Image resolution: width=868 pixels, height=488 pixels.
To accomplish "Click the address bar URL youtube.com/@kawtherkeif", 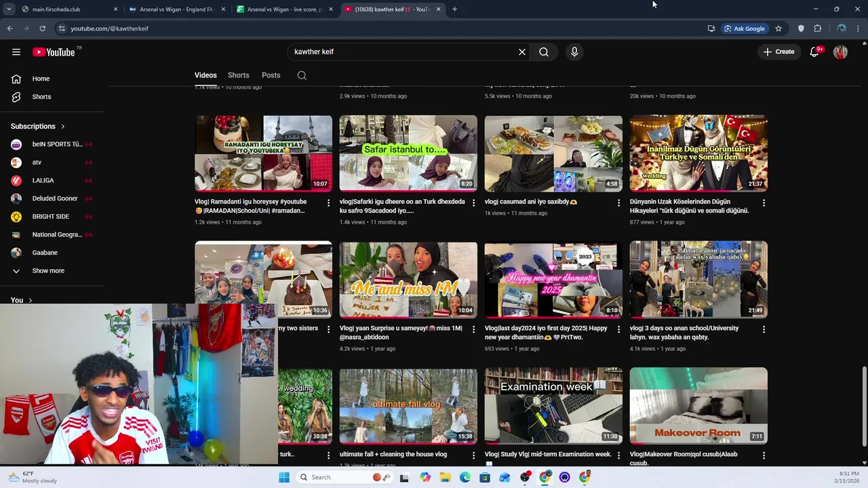I will 109,28.
